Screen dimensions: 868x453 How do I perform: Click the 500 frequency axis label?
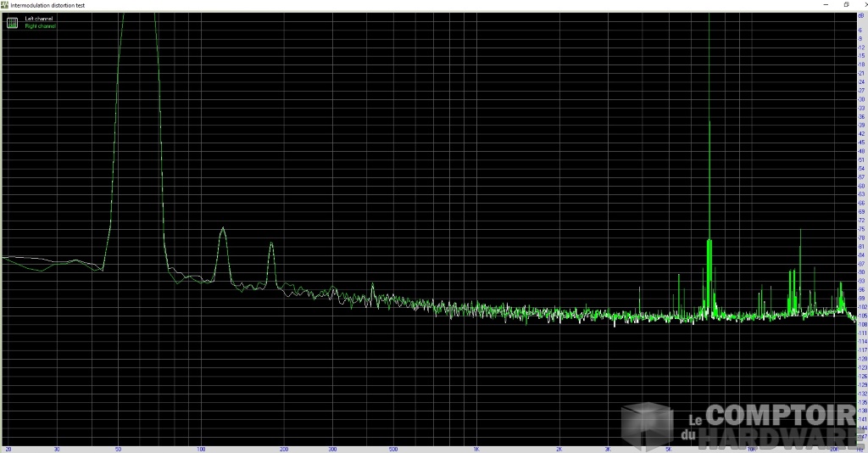[x=393, y=448]
